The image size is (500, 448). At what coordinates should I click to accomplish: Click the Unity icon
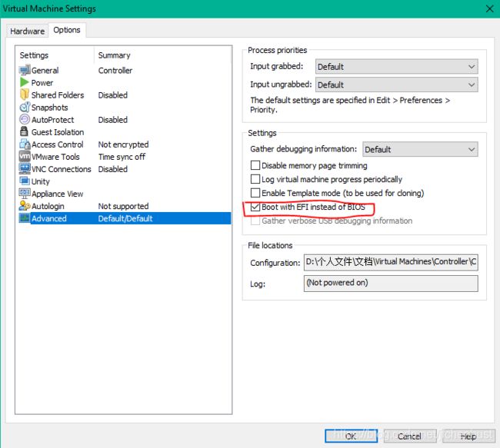pyautogui.click(x=25, y=181)
